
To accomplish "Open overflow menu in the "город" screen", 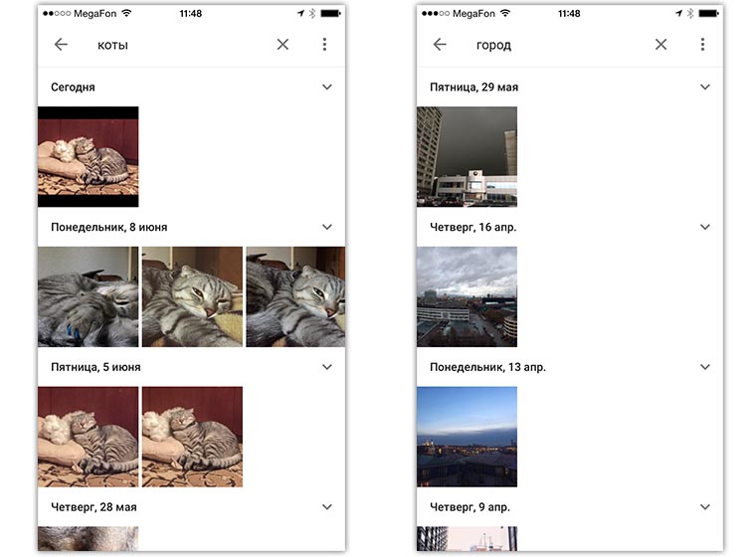I will 702,45.
